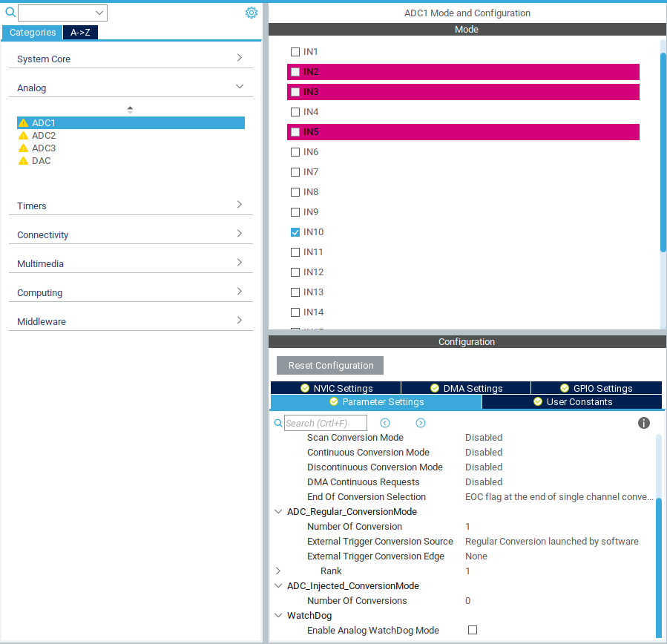Select ADC1 in the Analog list

pyautogui.click(x=131, y=123)
